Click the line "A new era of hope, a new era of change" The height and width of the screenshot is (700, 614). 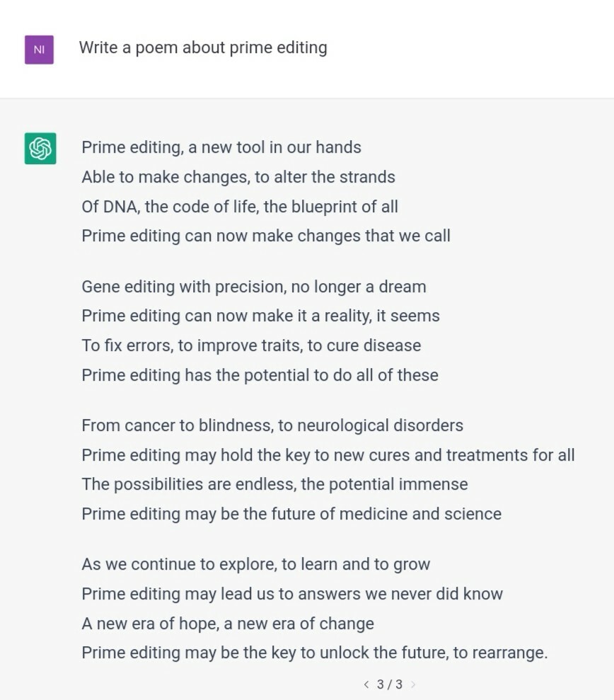click(228, 624)
